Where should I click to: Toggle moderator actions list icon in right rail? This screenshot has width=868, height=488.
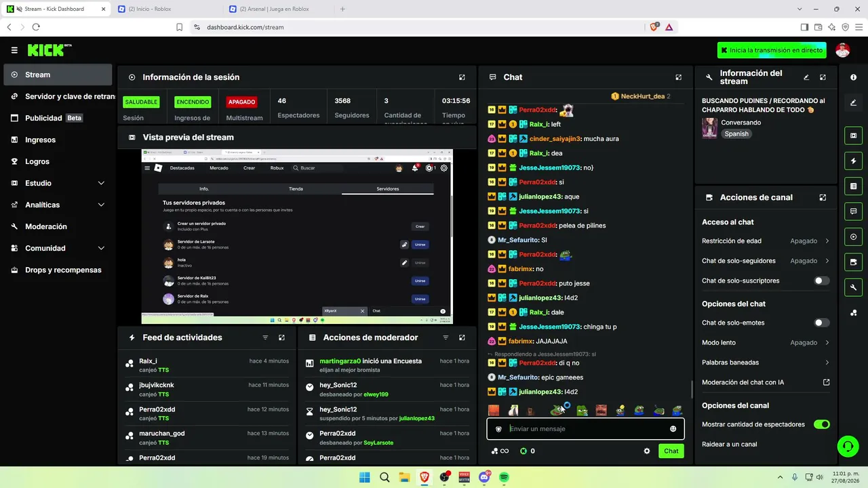853,186
